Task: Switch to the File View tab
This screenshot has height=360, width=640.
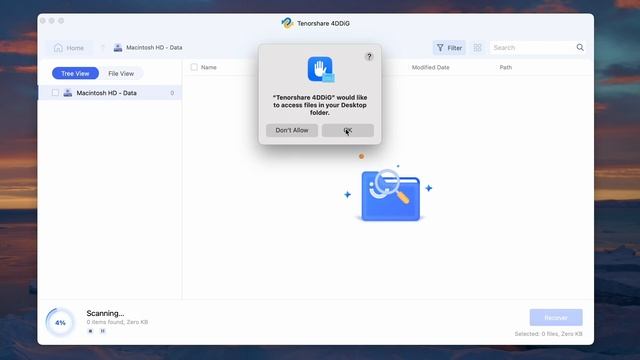Action: [121, 73]
